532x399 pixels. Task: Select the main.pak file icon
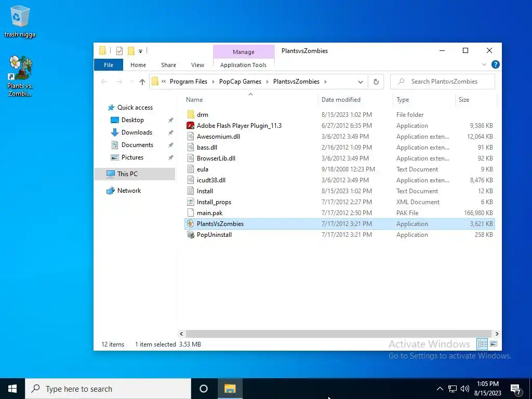point(191,212)
